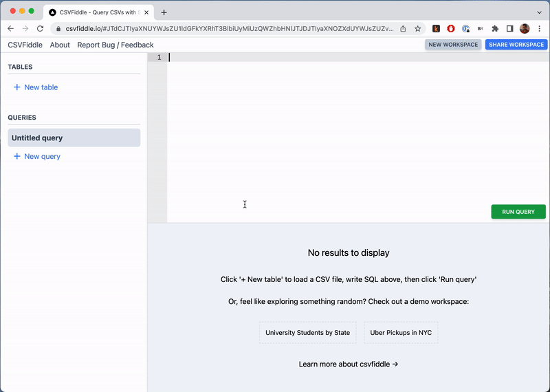Reload the page
Image resolution: width=550 pixels, height=392 pixels.
click(40, 29)
